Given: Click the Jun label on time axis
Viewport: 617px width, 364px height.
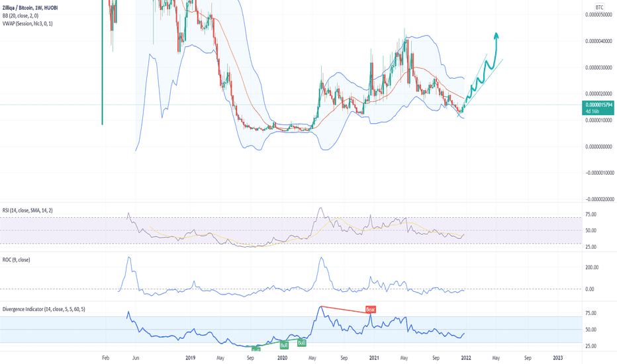Looking at the screenshot, I should point(136,358).
